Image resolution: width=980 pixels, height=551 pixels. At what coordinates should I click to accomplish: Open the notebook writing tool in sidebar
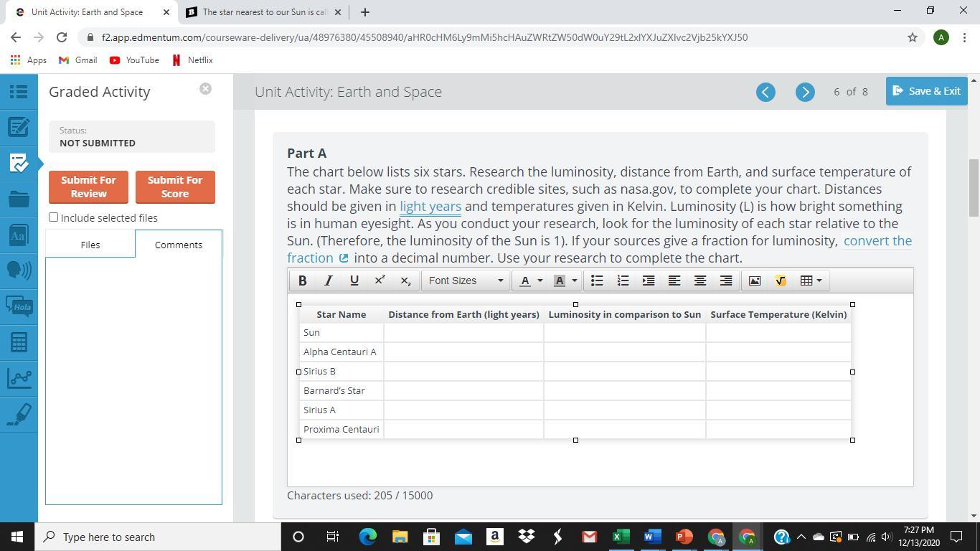[x=19, y=127]
